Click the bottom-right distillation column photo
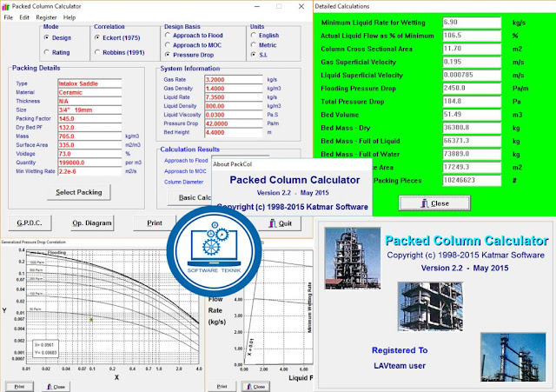Image resolution: width=556 pixels, height=392 pixels. point(513,357)
